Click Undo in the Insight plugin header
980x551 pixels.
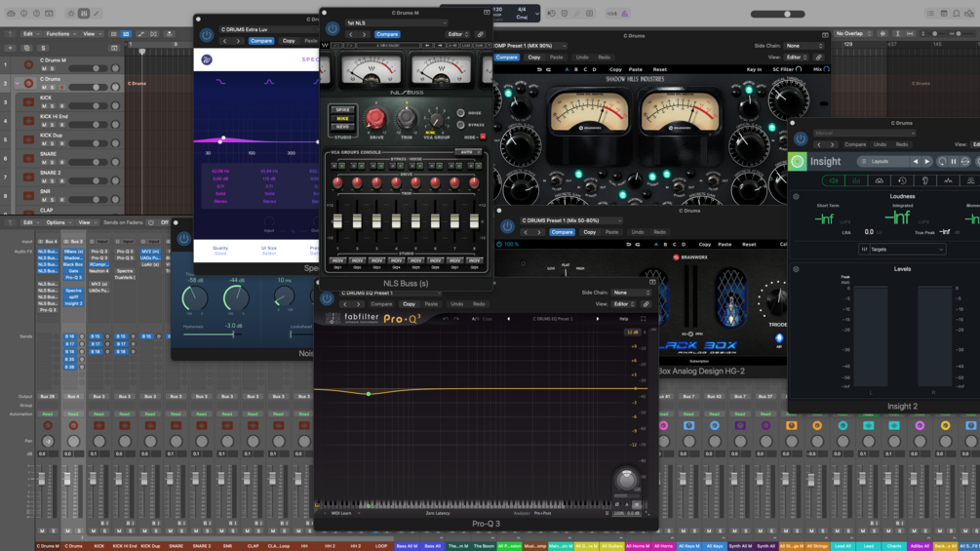pos(880,144)
